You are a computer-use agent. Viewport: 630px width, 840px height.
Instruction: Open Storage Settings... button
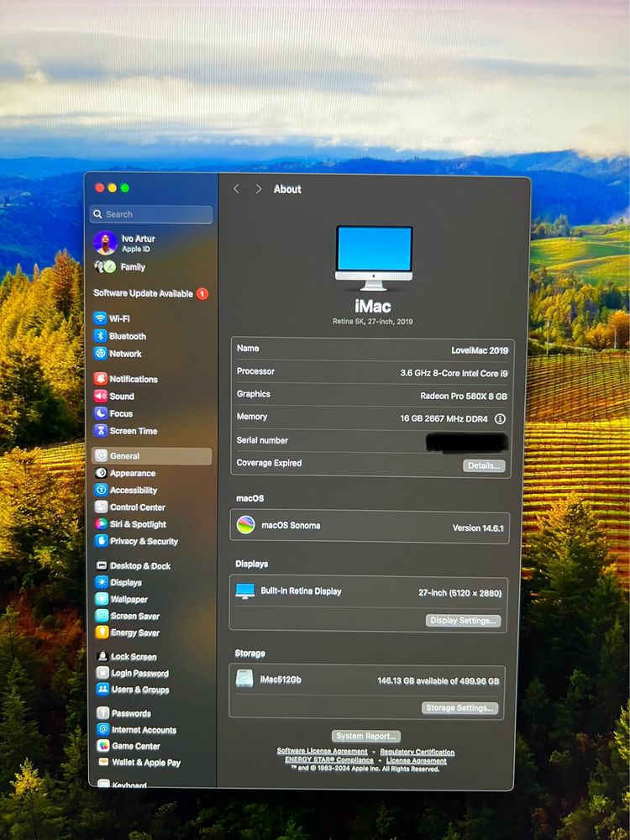tap(459, 707)
